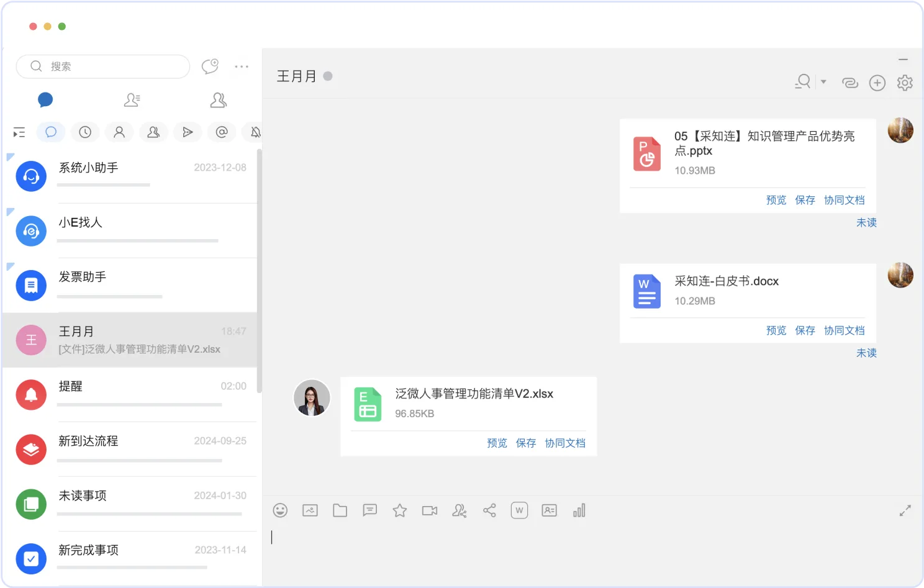Select the 王月月 conversation row
This screenshot has width=924, height=588.
[129, 340]
